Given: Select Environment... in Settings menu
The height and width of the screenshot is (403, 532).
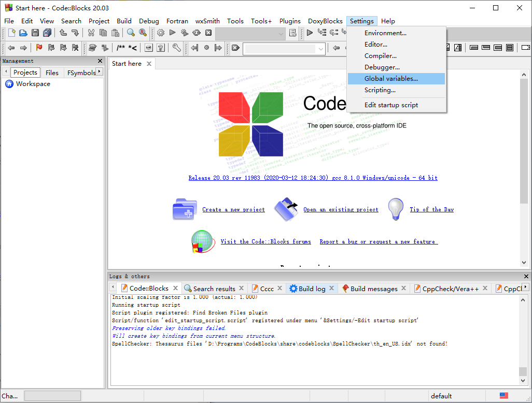Looking at the screenshot, I should 396,33.
